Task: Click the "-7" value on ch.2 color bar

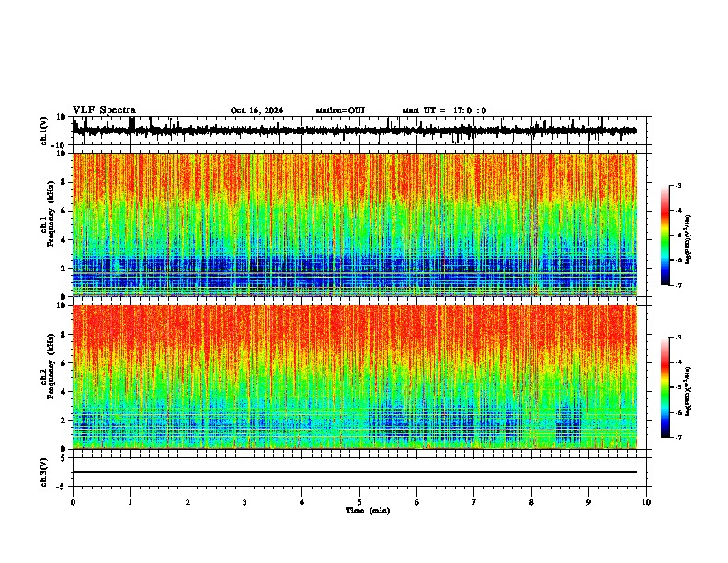Action: click(x=678, y=438)
